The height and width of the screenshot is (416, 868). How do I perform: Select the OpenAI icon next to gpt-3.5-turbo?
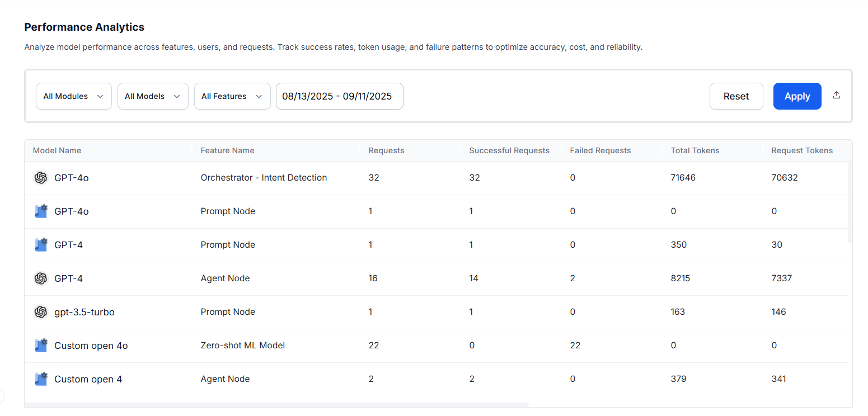[x=41, y=311]
